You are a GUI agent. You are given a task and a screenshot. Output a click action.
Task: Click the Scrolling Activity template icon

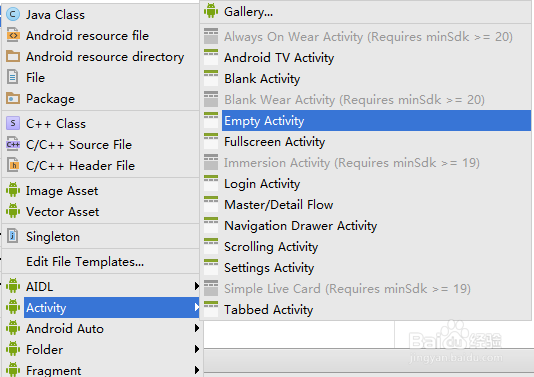coord(211,246)
